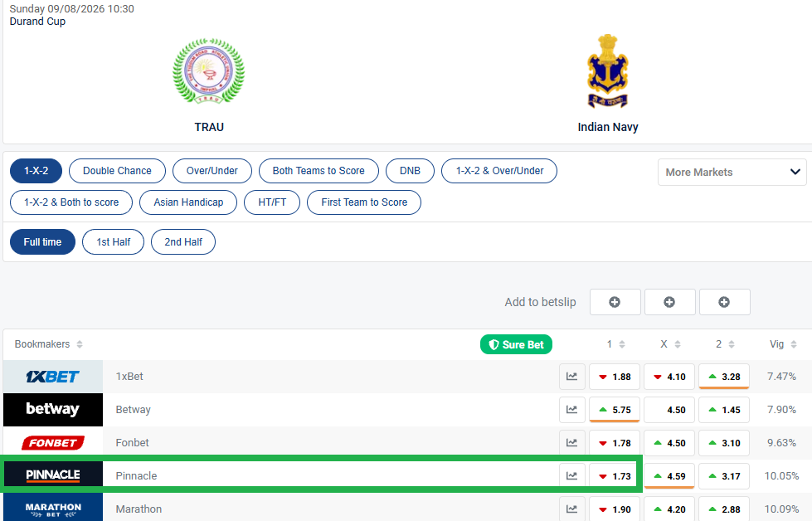
Task: Sort by column 2 away odds
Action: [725, 344]
